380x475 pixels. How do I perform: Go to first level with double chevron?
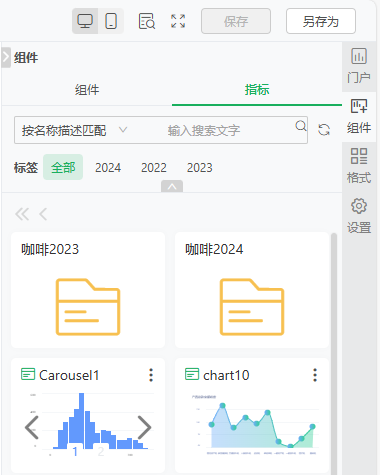click(22, 214)
